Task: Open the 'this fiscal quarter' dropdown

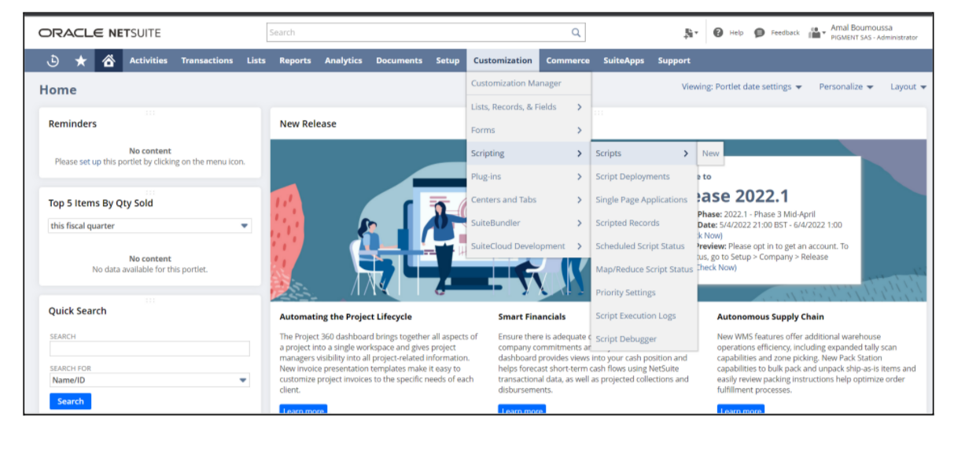Action: (150, 226)
